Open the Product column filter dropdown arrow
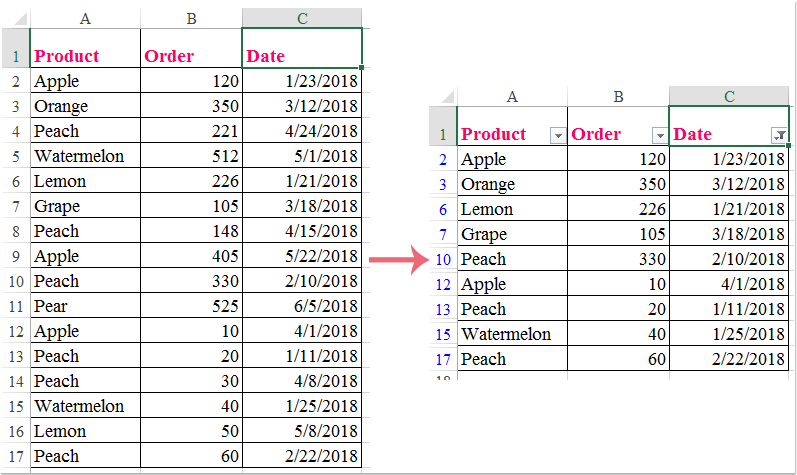 pyautogui.click(x=558, y=135)
